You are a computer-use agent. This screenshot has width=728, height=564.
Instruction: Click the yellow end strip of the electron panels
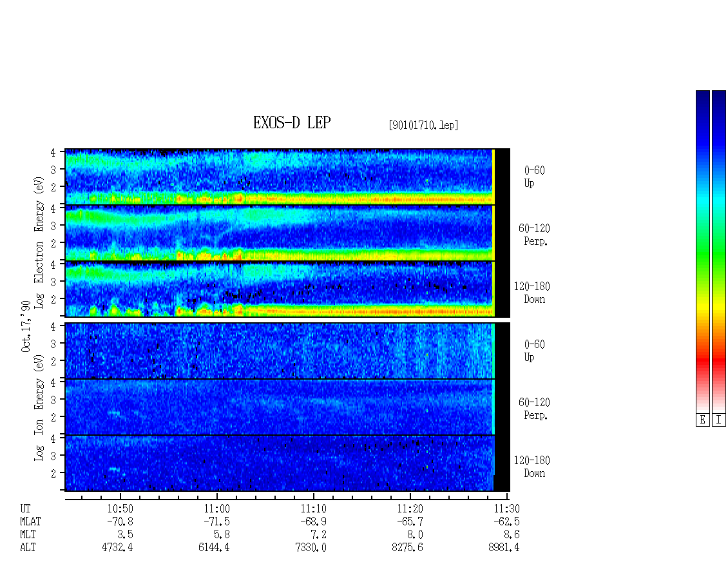[x=493, y=233]
